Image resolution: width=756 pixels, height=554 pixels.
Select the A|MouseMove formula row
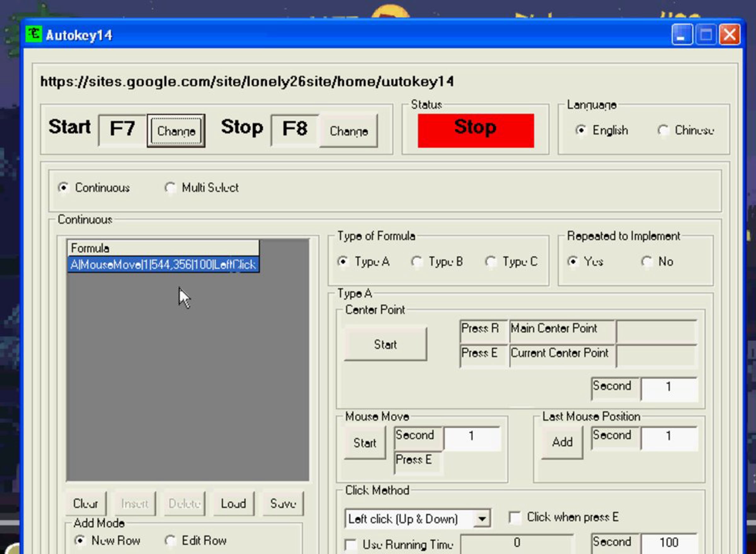[x=163, y=265]
